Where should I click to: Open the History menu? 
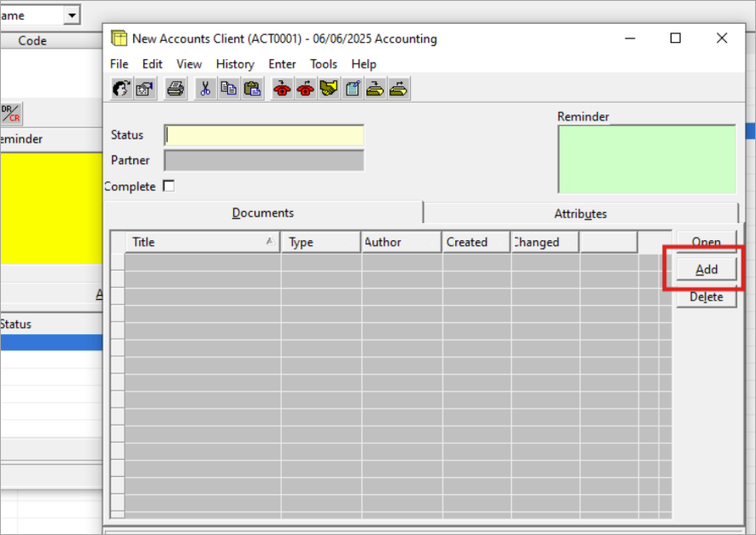235,64
